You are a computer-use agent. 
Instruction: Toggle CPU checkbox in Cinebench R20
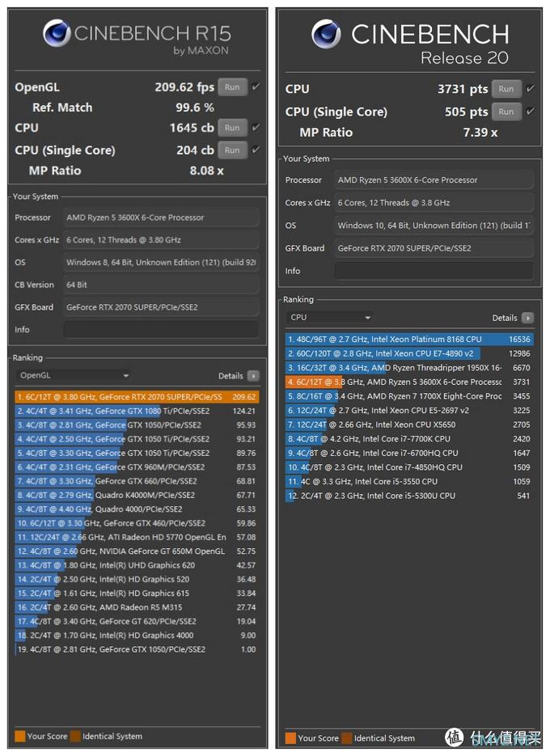[x=530, y=89]
